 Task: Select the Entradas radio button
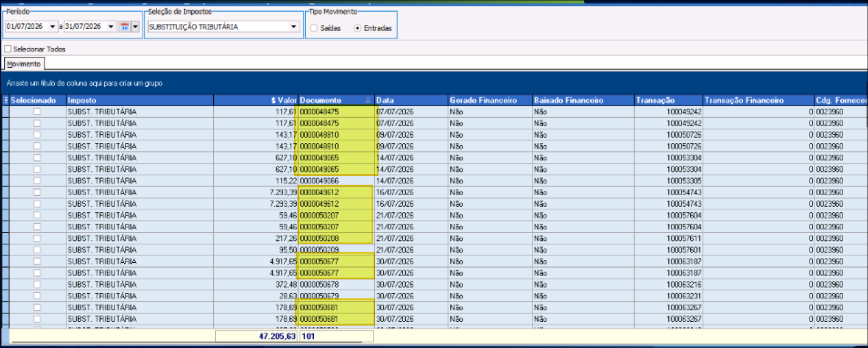(x=357, y=28)
